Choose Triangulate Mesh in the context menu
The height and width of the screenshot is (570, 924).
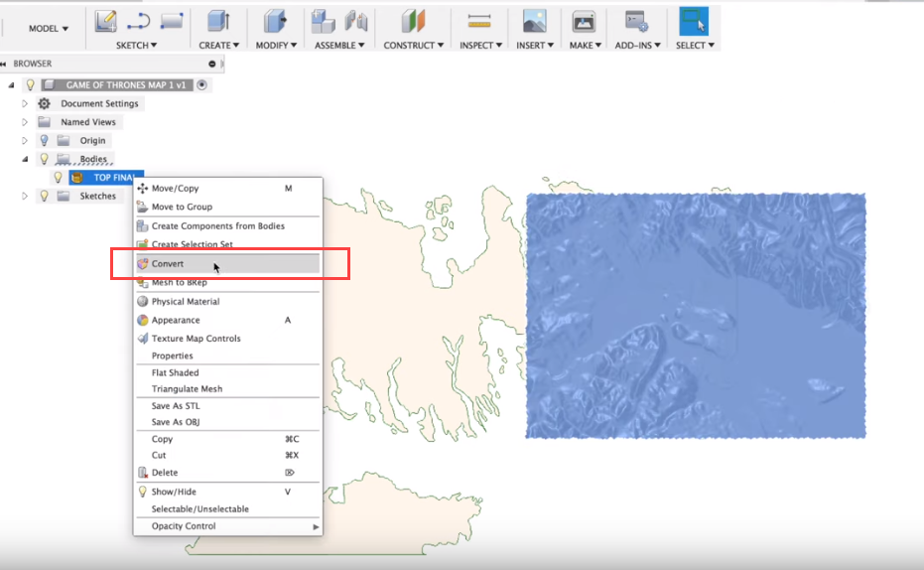pyautogui.click(x=227, y=389)
